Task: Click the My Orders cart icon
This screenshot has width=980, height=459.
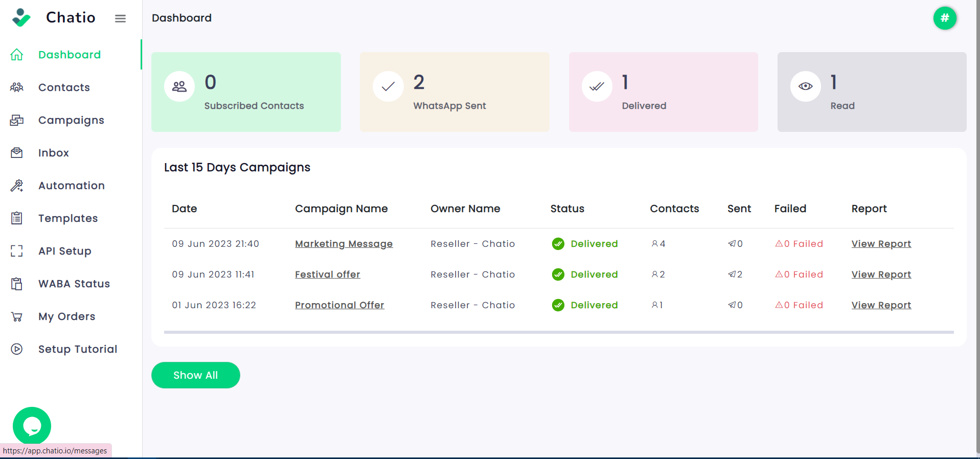Action: [x=17, y=316]
